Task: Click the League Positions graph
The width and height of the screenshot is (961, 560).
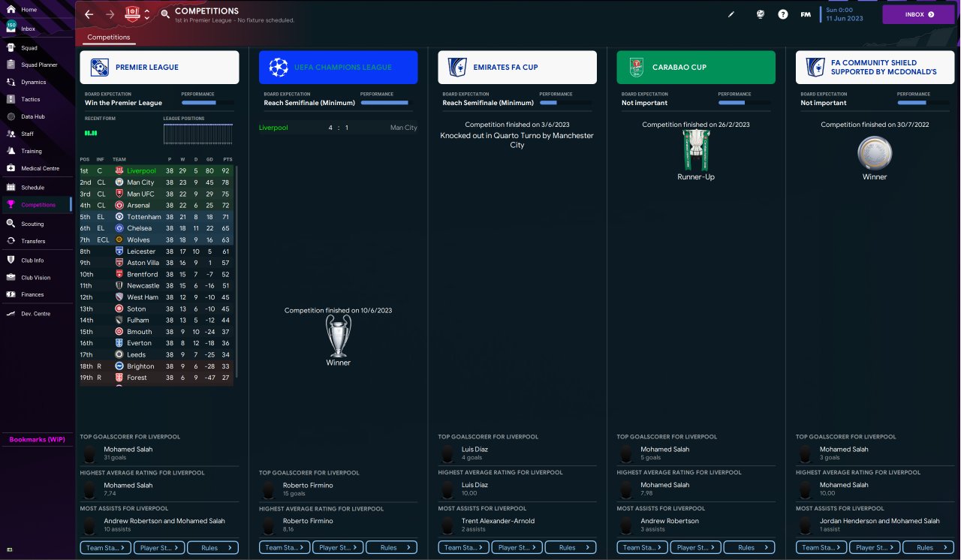Action: pos(198,134)
